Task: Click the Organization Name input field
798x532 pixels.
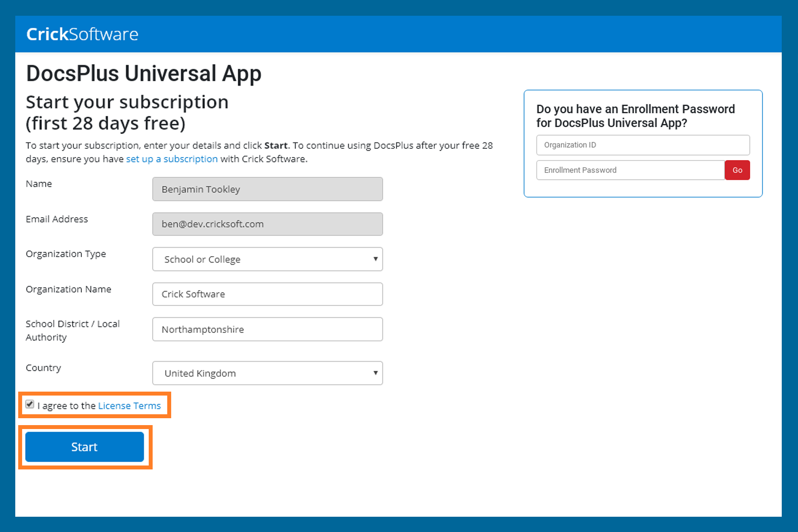Action: tap(267, 294)
